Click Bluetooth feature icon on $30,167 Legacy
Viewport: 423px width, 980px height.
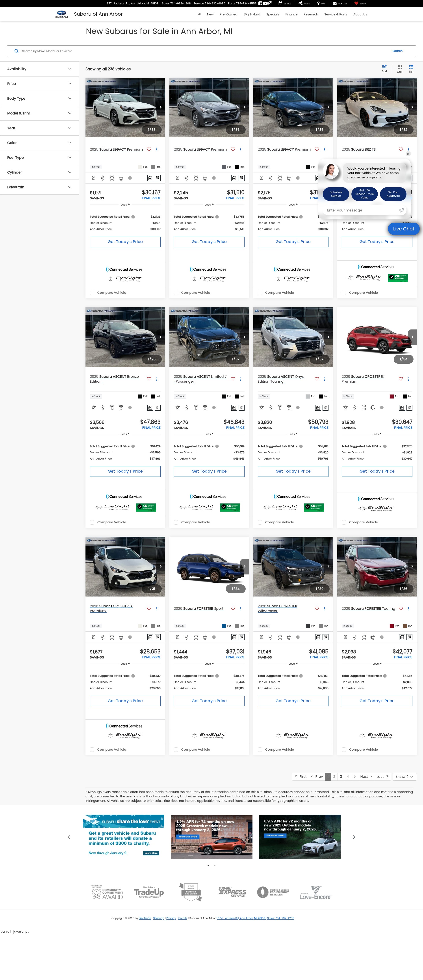[103, 178]
